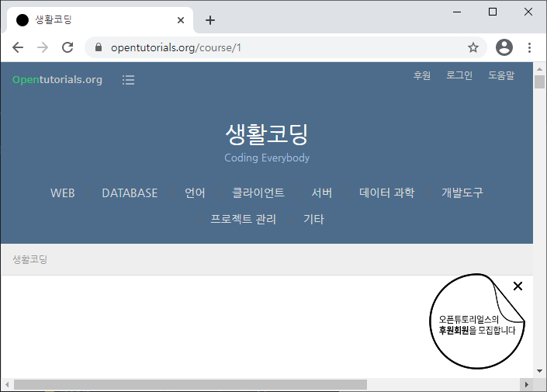Click the 로그인 link
This screenshot has width=547, height=392.
click(x=459, y=75)
